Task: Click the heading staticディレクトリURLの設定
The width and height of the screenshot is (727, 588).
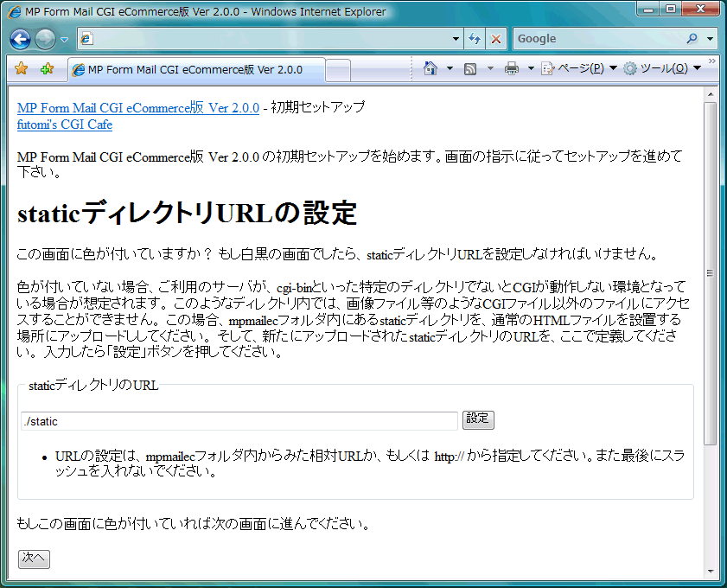Action: coord(187,214)
